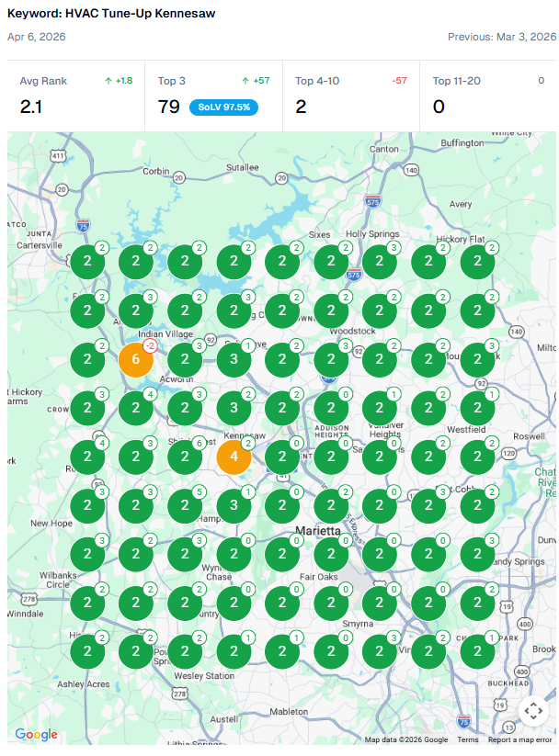Click the Cartersville map label
559x756 pixels.
tap(40, 245)
